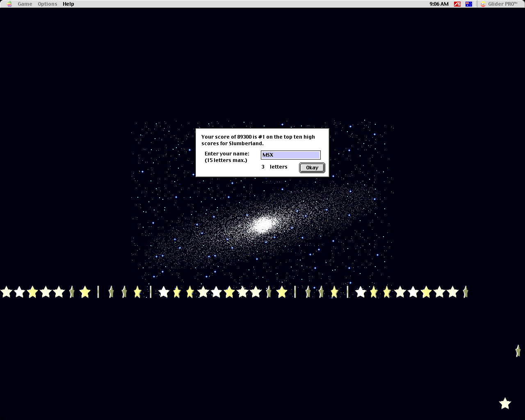Click the "(15 letters max.)" hint text
This screenshot has width=525, height=420.
coord(226,160)
